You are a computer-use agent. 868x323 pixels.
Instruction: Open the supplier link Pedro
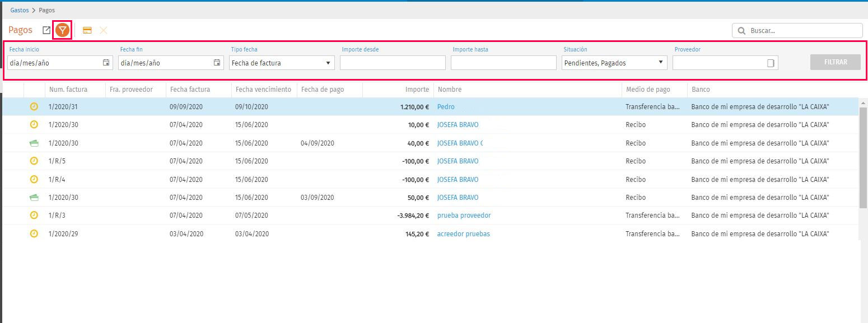[446, 107]
